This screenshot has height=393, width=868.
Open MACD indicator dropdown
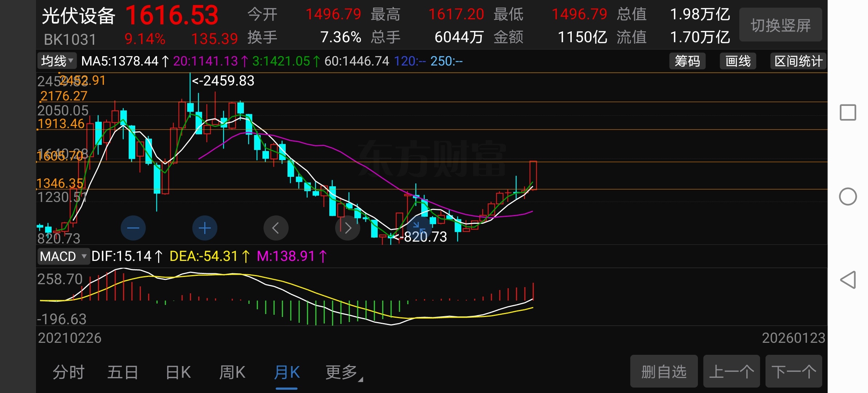(x=63, y=256)
